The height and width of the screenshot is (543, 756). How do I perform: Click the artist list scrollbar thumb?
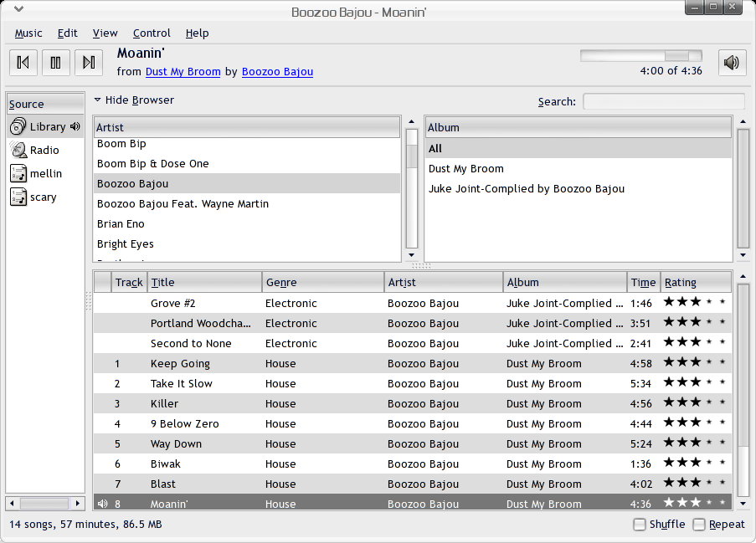point(412,156)
